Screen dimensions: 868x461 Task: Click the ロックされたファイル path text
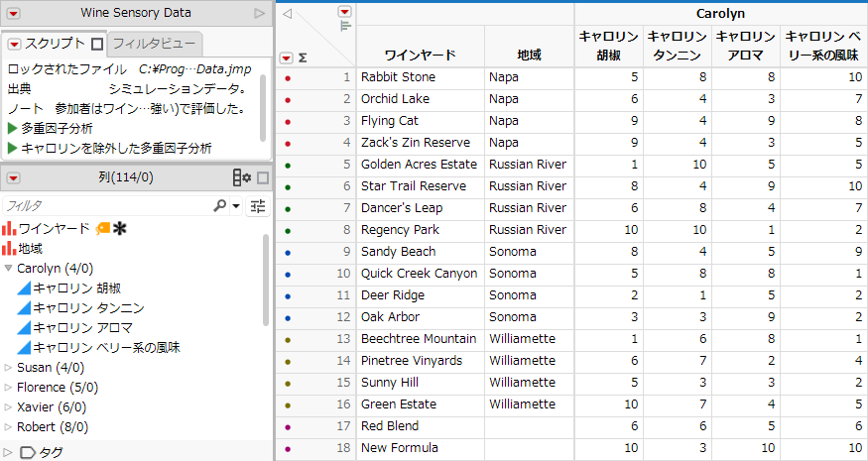click(x=194, y=69)
